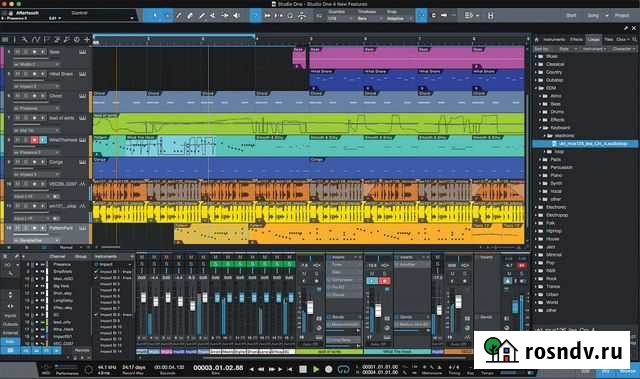
Task: Toggle record arm on the cyan track
Action: click(34, 140)
